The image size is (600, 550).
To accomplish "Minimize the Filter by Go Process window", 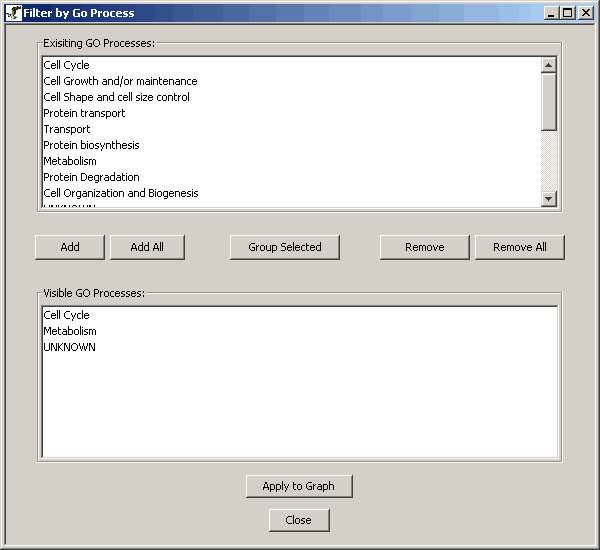I will click(552, 13).
